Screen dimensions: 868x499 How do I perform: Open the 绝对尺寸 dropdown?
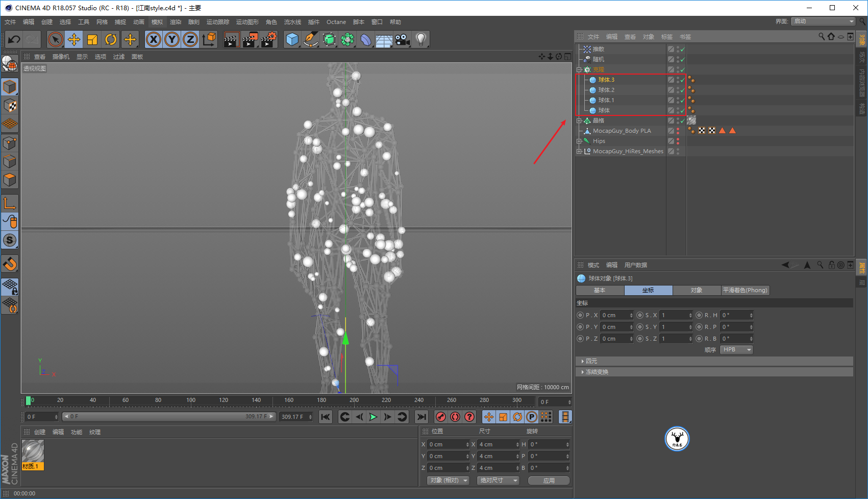[498, 481]
